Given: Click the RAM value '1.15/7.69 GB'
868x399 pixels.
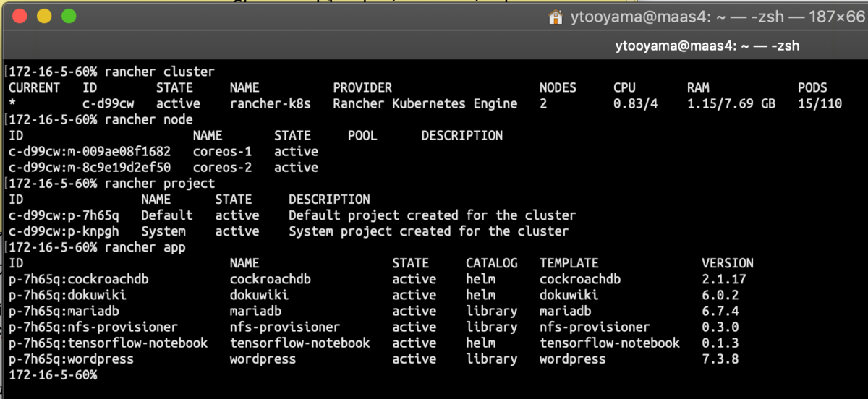Looking at the screenshot, I should [731, 103].
